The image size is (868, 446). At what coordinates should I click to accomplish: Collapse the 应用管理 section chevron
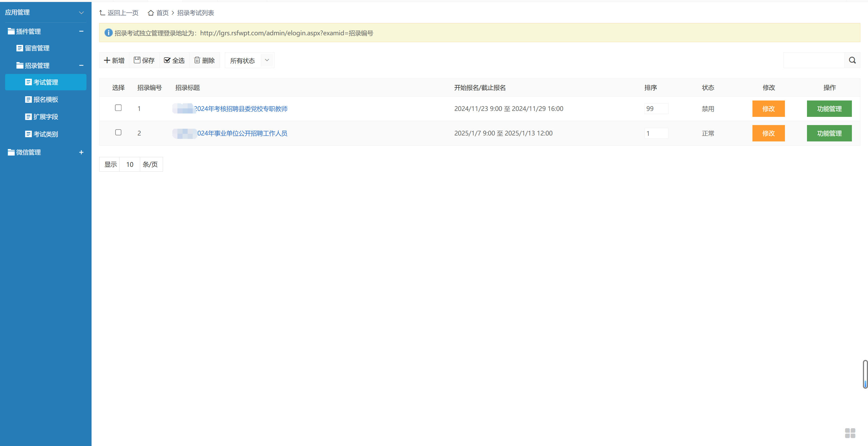pyautogui.click(x=81, y=13)
